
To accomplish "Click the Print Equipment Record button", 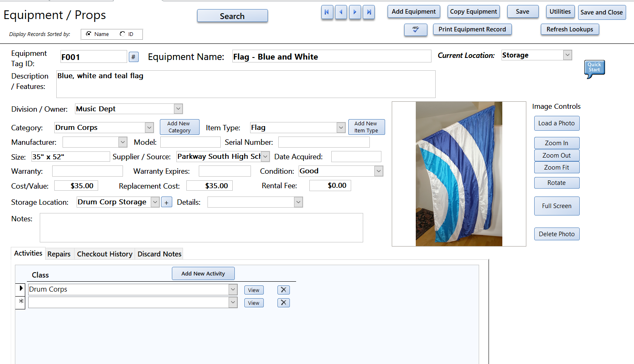I will pos(472,29).
